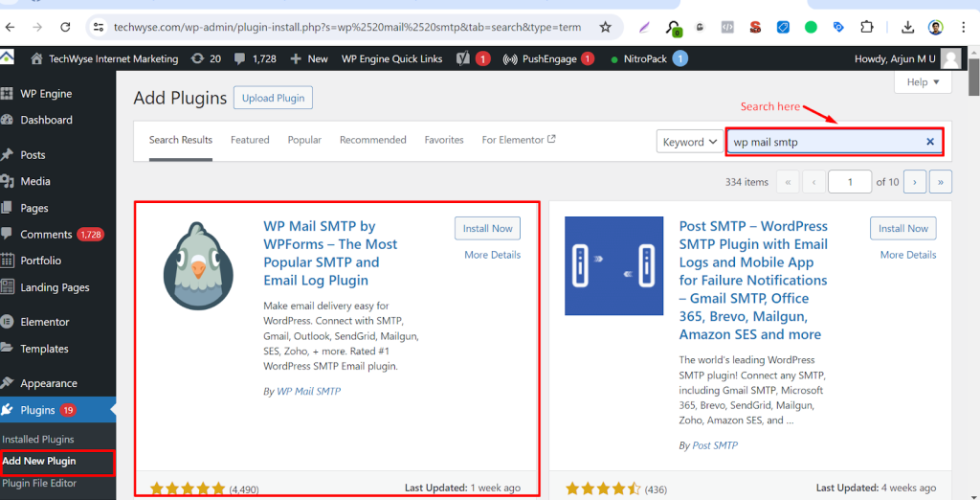
Task: Click the Upload Plugin button
Action: pyautogui.click(x=273, y=98)
